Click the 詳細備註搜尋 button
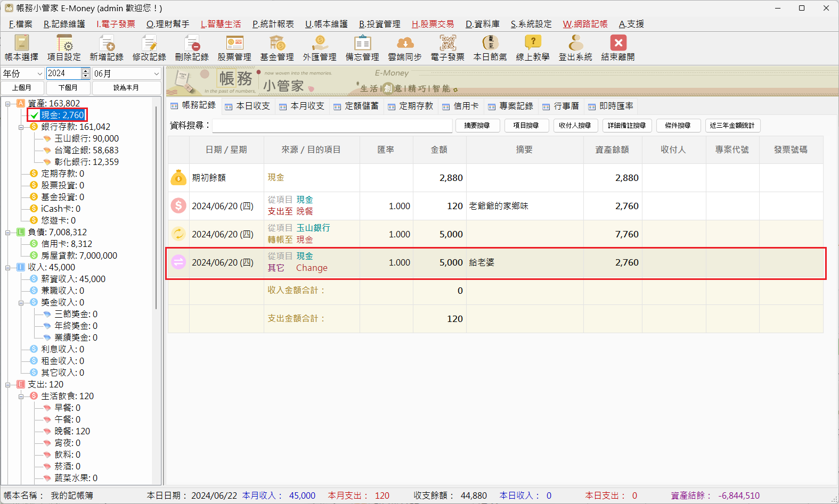Image resolution: width=839 pixels, height=504 pixels. (x=627, y=126)
